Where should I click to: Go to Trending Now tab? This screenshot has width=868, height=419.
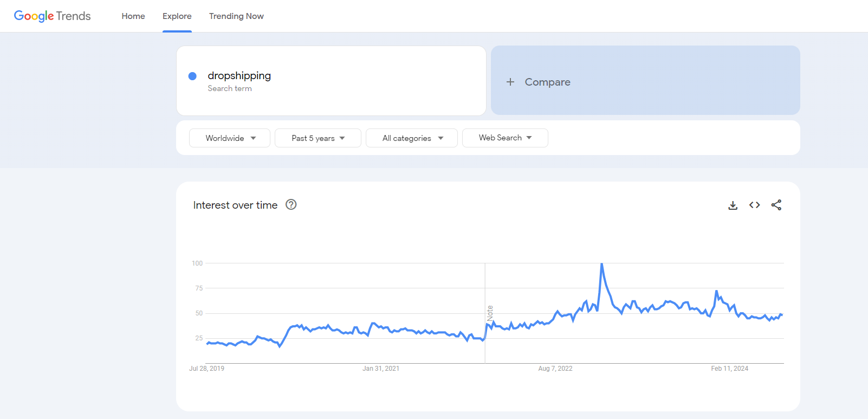236,16
